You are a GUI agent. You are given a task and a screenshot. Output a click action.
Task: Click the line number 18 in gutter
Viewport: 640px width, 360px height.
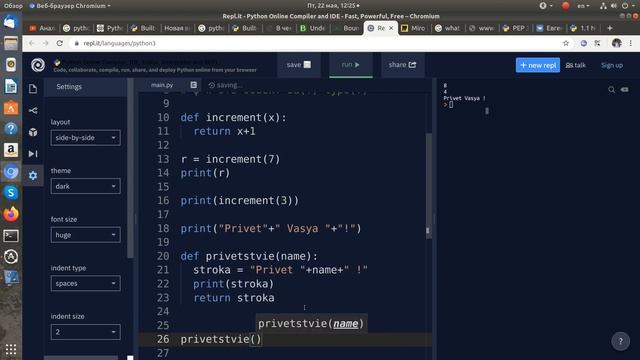tap(163, 228)
